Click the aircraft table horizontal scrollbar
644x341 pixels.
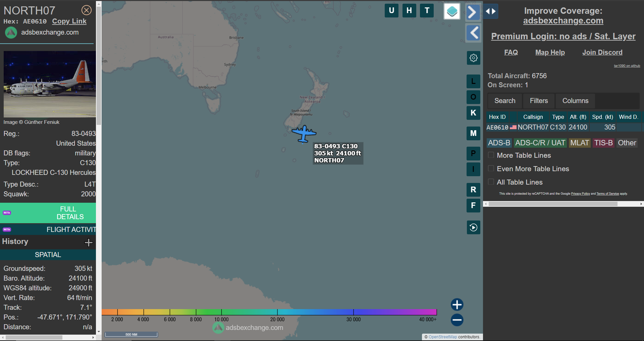click(x=553, y=204)
